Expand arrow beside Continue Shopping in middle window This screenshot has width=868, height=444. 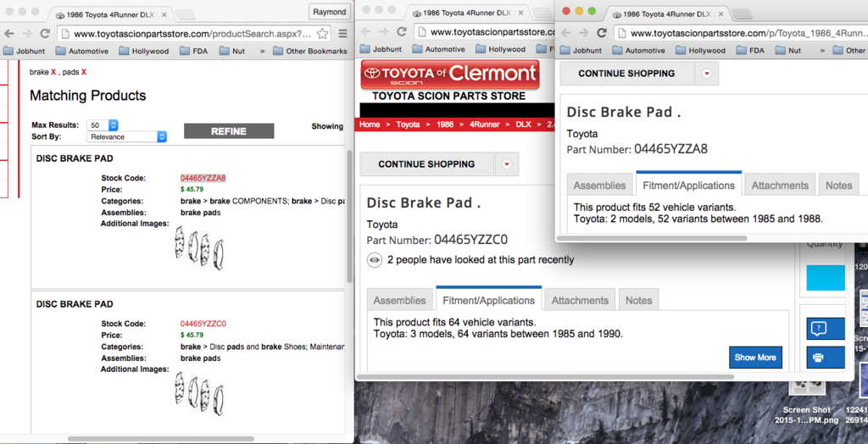pyautogui.click(x=507, y=164)
